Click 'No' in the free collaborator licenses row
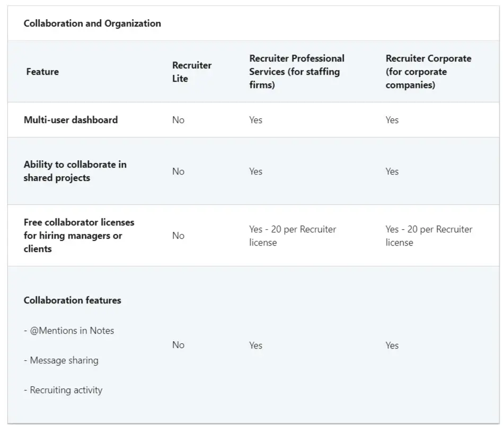 point(179,236)
